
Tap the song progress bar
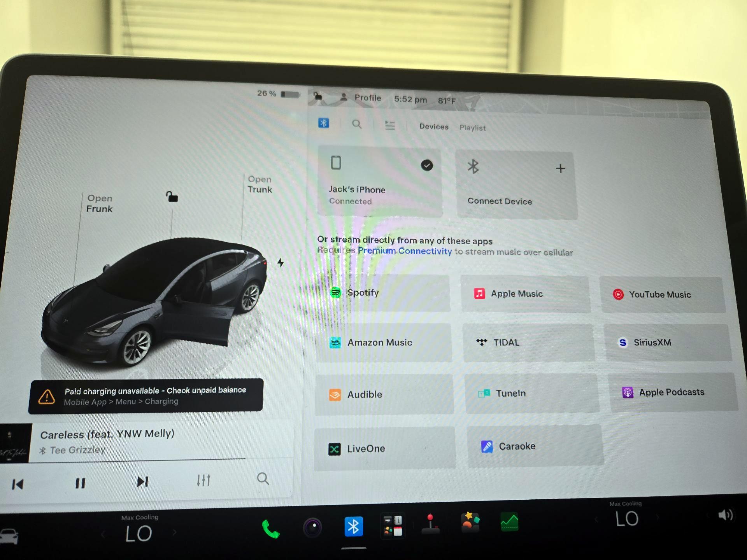point(137,460)
